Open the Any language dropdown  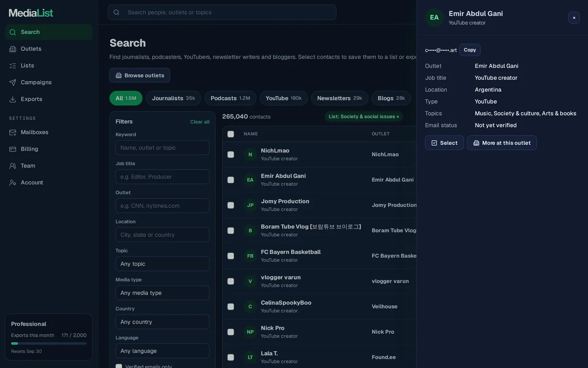pyautogui.click(x=163, y=351)
